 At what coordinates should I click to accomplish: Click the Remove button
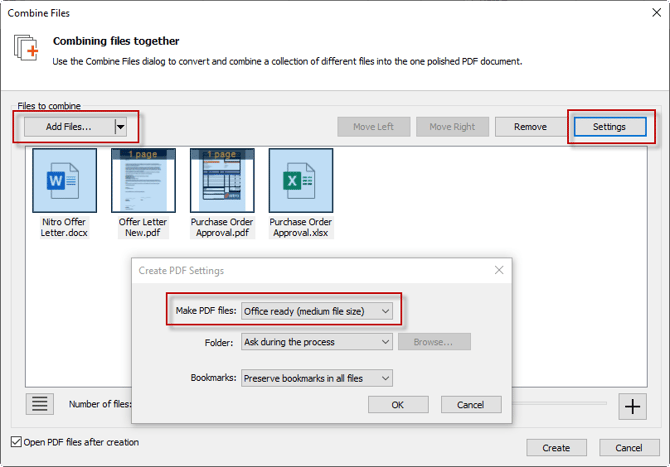tap(530, 127)
